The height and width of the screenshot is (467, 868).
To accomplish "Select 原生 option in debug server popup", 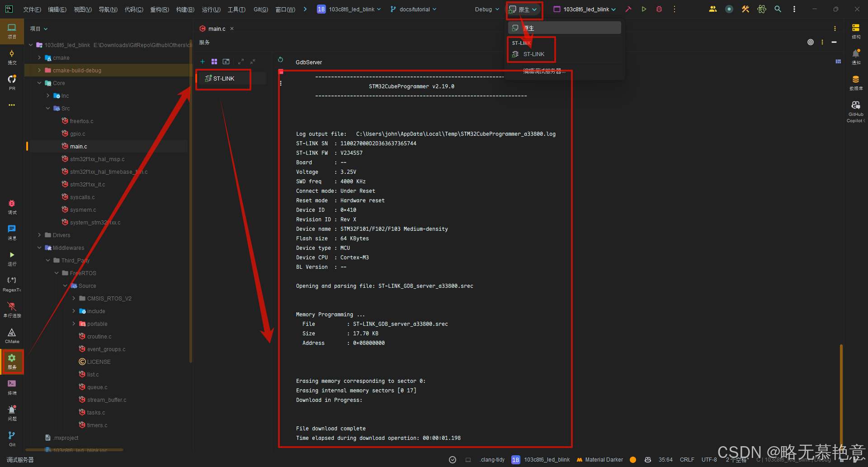I will (x=565, y=28).
